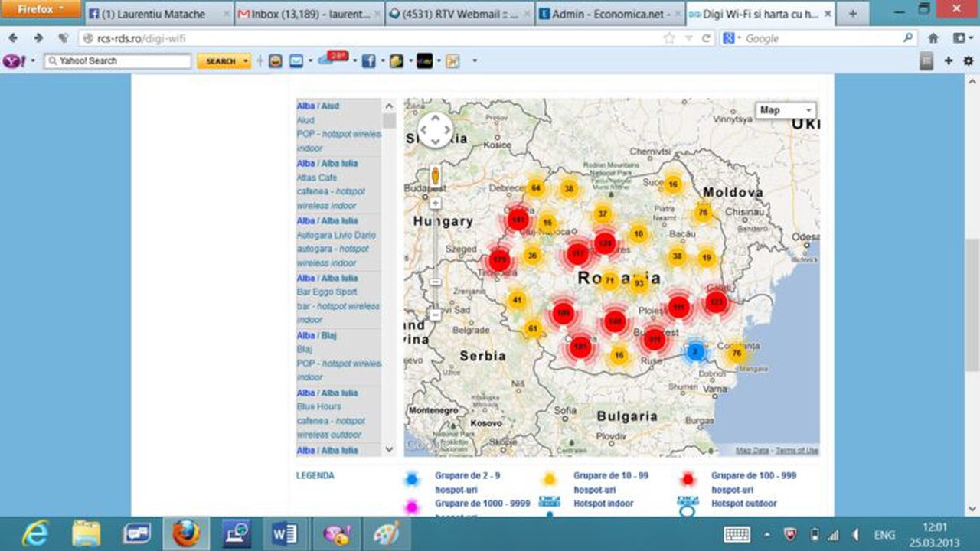This screenshot has height=551, width=980.
Task: Select the Atlas Cafe hotspot entry
Action: pyautogui.click(x=317, y=178)
